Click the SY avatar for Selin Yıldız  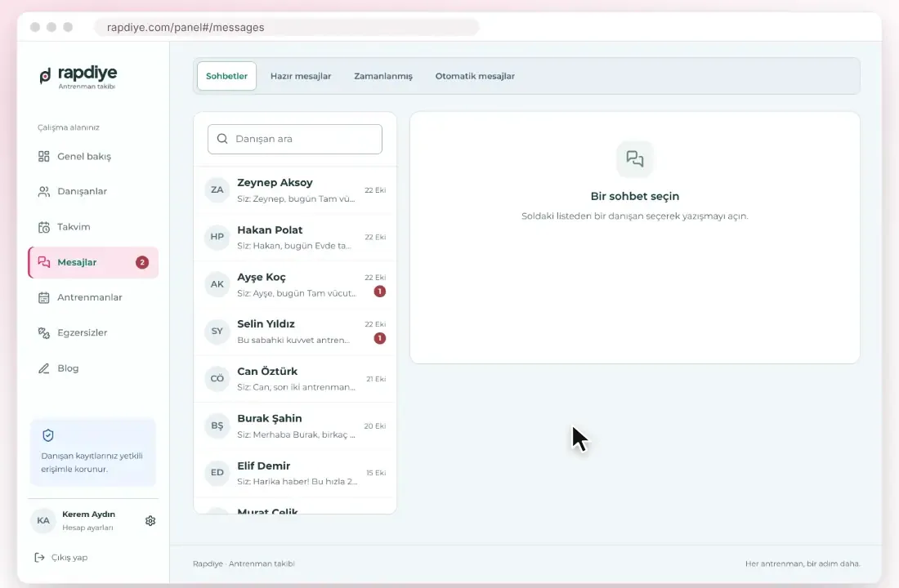[217, 331]
